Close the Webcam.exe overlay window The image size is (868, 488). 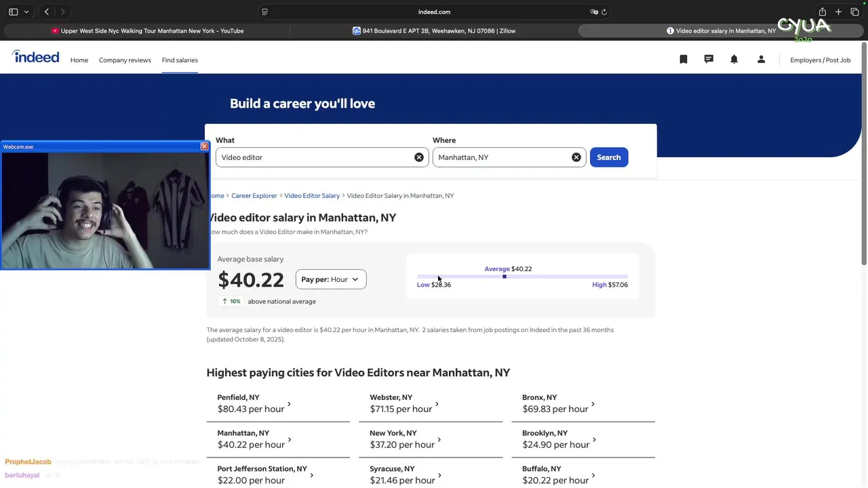[x=204, y=146]
